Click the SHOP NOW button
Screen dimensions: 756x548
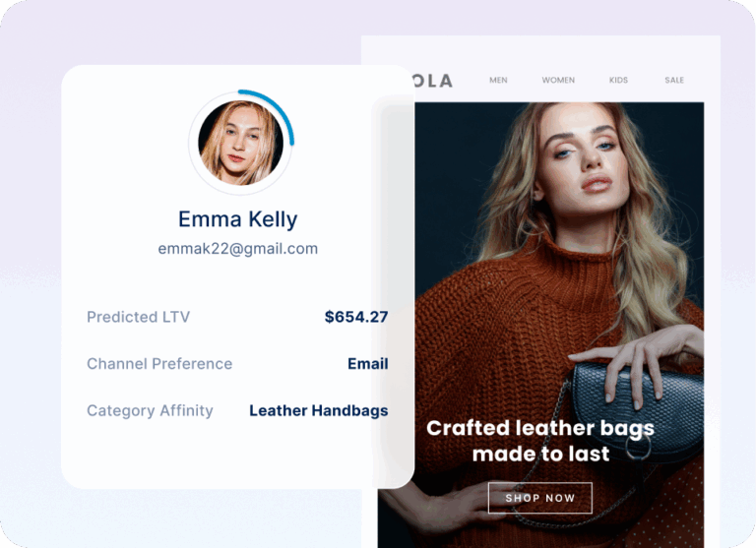[540, 498]
